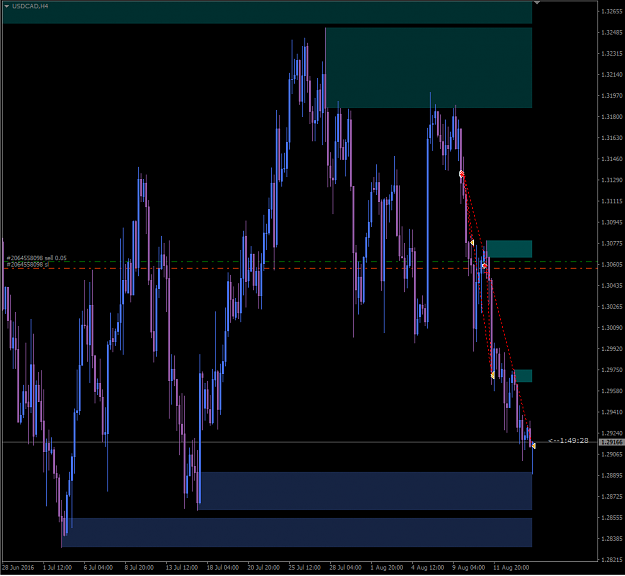This screenshot has height=576, width=625.
Task: Click the USDCAD,H4 chart title
Action: [x=30, y=6]
